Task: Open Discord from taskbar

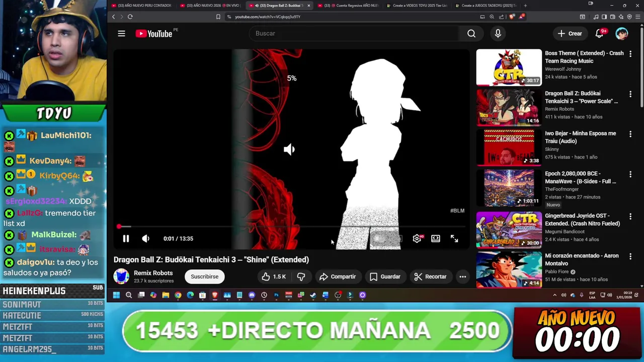Action: [252, 295]
